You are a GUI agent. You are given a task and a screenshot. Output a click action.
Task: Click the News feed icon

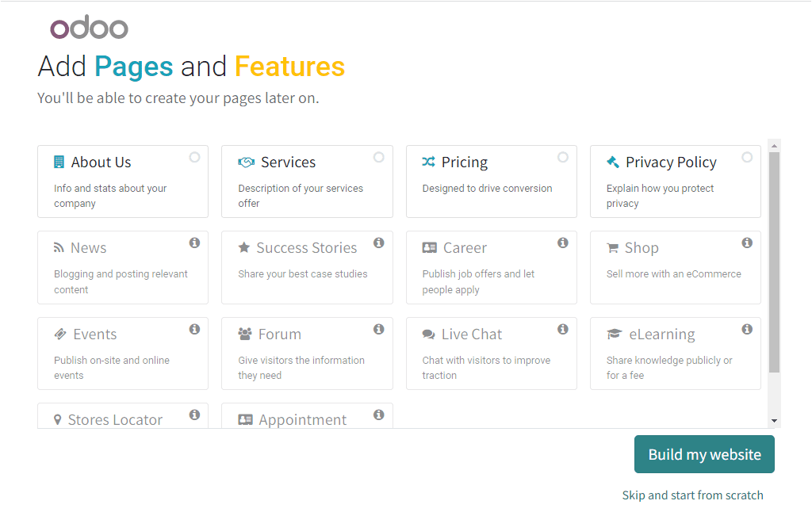pos(59,247)
